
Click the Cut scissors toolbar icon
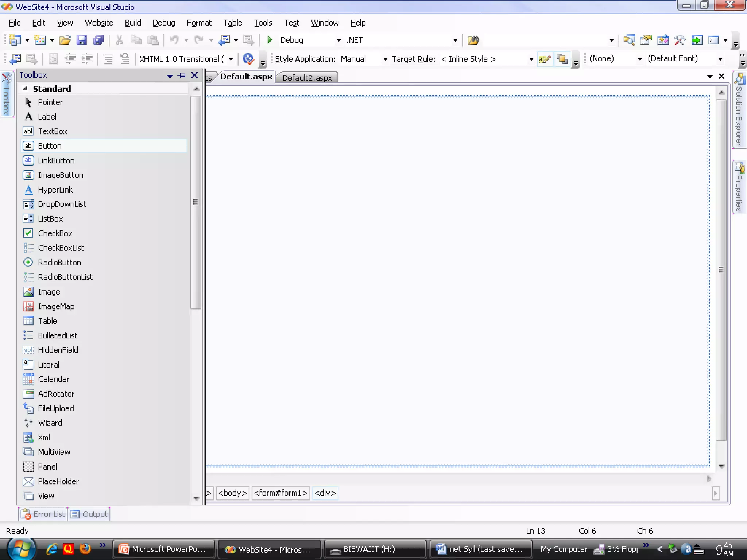tap(119, 40)
